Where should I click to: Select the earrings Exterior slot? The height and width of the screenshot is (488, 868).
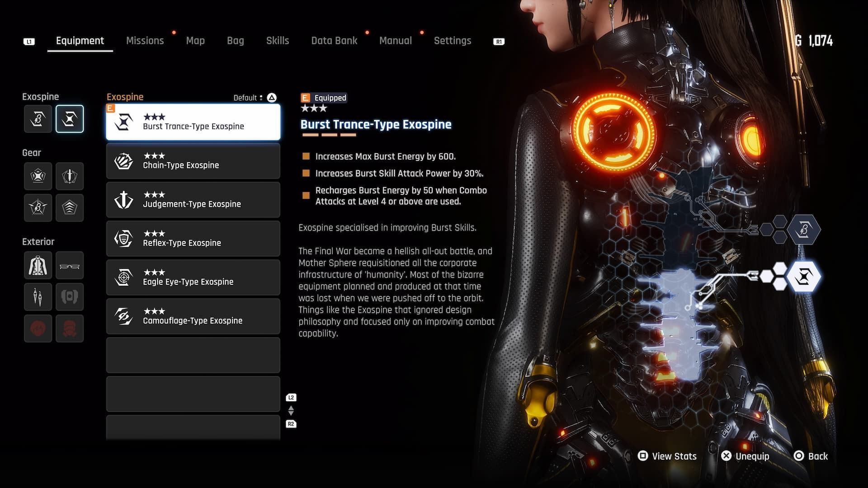[38, 297]
